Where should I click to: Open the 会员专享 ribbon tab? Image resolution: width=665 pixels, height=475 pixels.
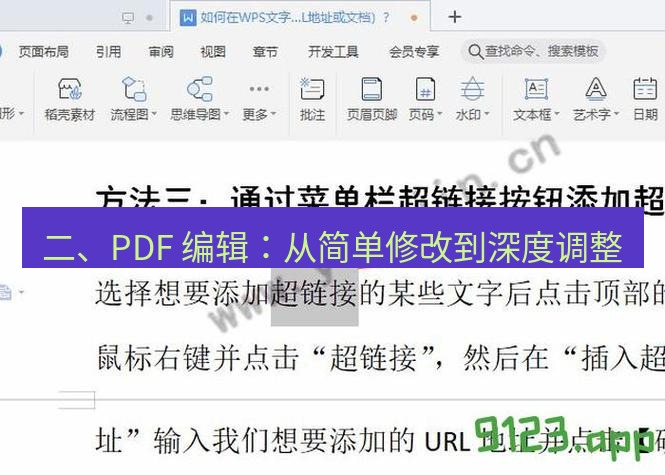414,52
